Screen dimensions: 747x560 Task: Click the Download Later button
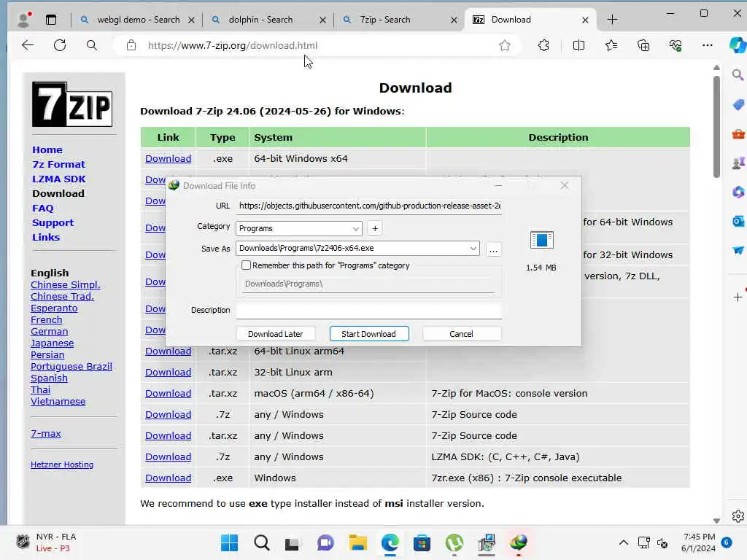[275, 334]
